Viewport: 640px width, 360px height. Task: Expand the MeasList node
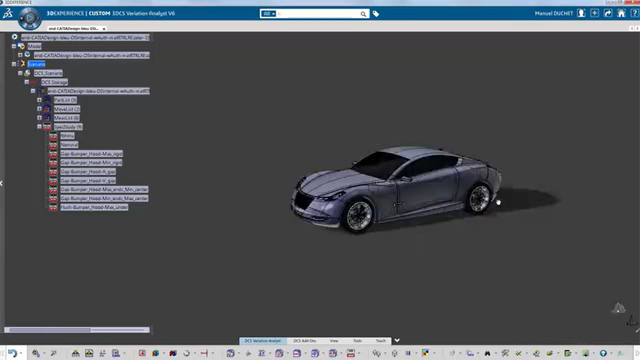40,118
